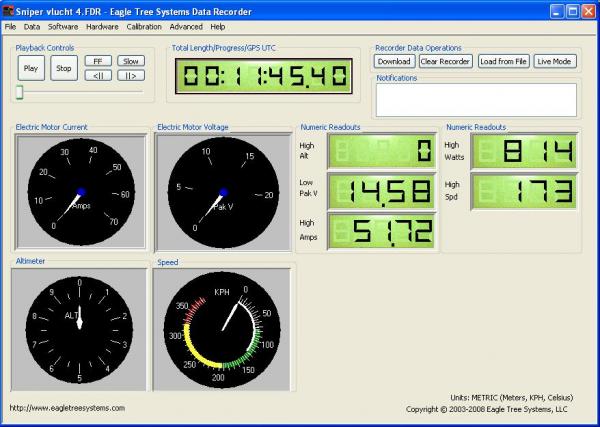Image resolution: width=600 pixels, height=427 pixels.
Task: Click inside the Notifications text box
Action: point(476,100)
